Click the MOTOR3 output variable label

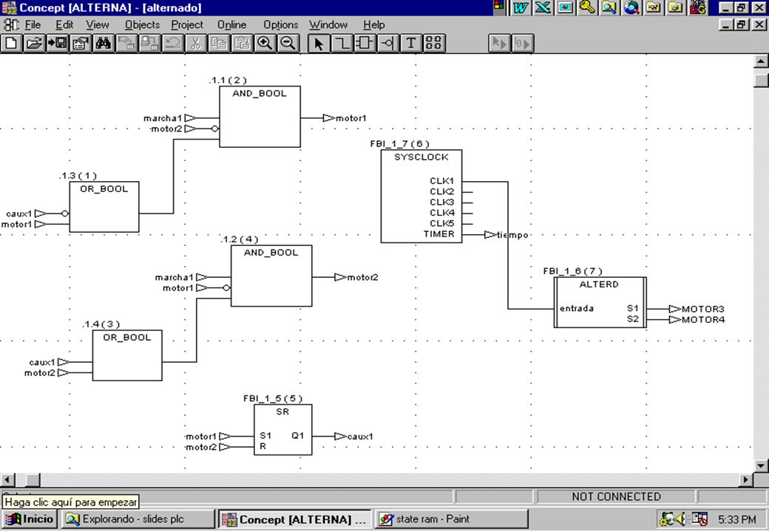(702, 309)
